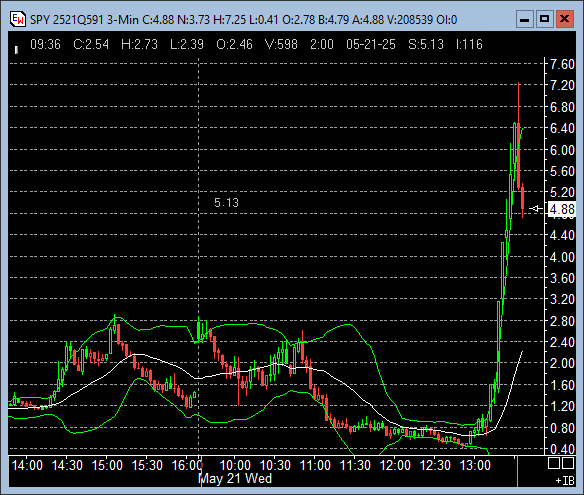Click the EW application icon in title bar

(x=18, y=19)
